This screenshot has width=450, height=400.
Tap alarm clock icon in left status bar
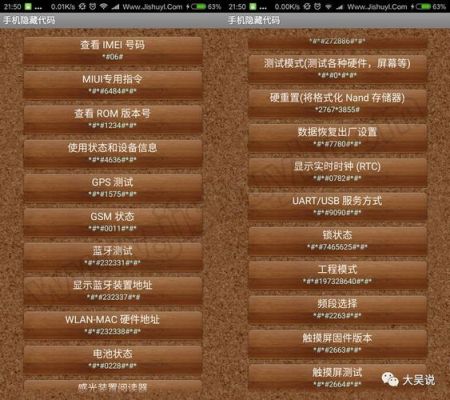(x=93, y=6)
